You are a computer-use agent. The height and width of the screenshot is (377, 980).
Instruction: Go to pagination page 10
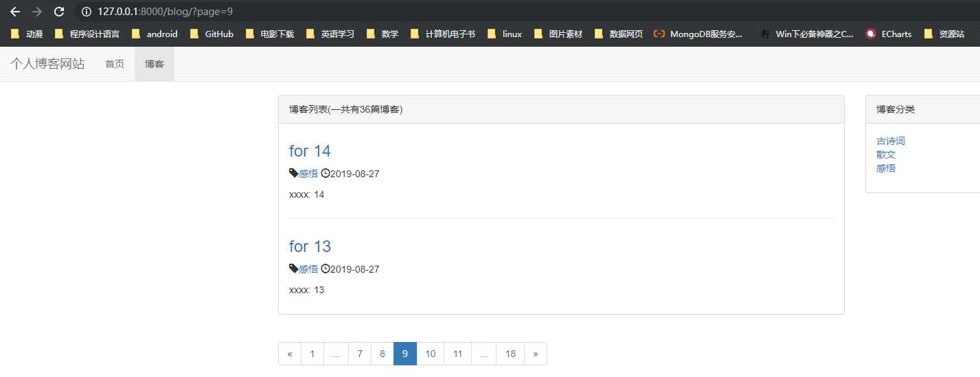point(431,354)
